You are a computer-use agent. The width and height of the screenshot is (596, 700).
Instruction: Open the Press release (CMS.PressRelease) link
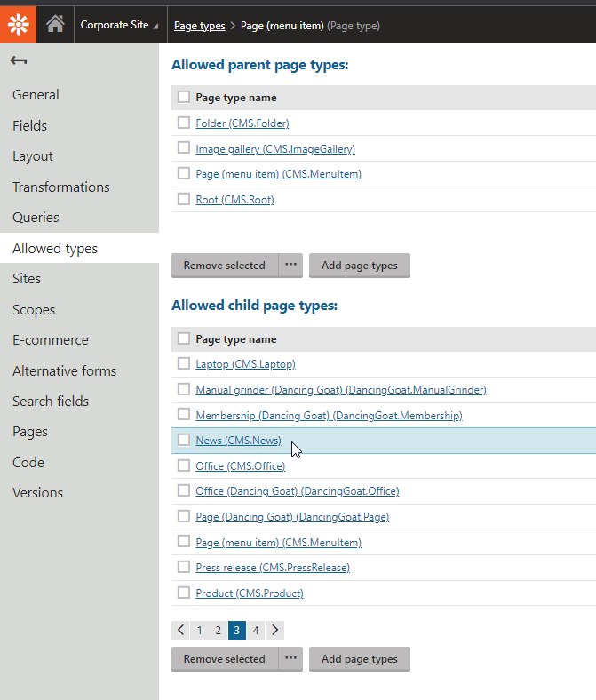point(273,567)
